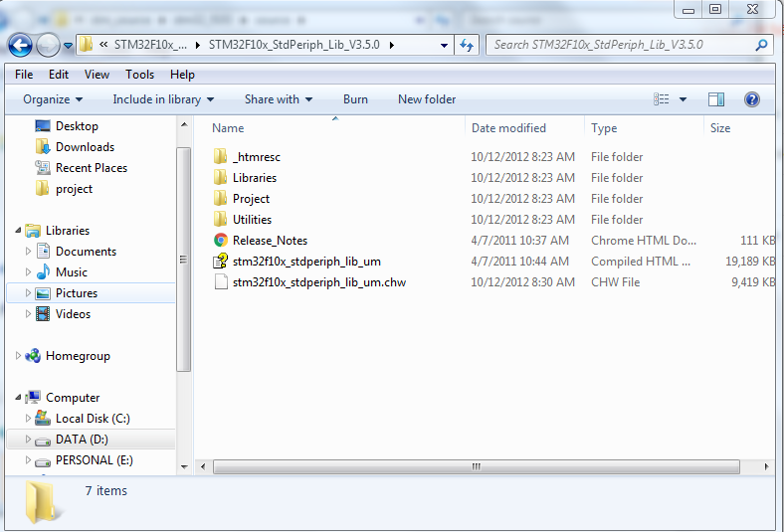Viewport: 784px width, 532px height.
Task: Open Include in library dropdown
Action: 163,99
